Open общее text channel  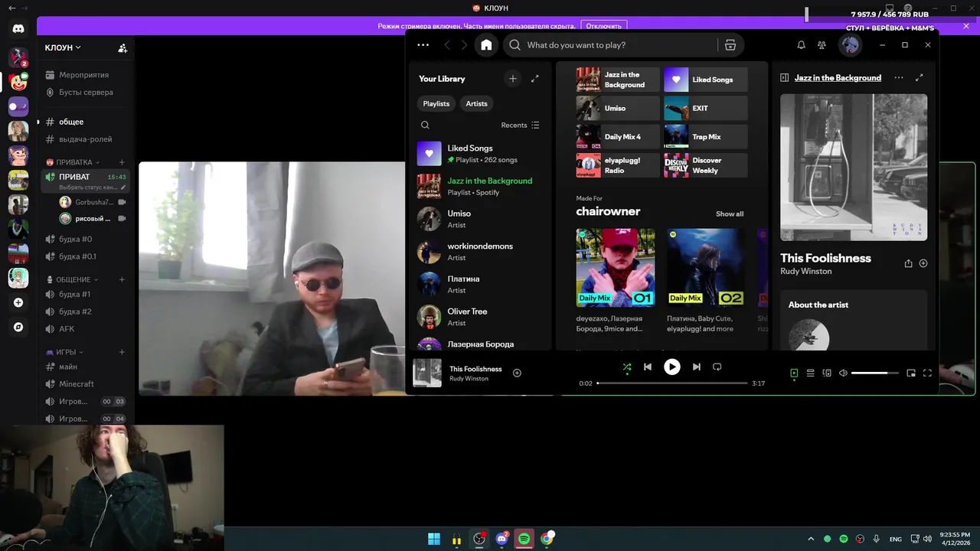pos(85,122)
